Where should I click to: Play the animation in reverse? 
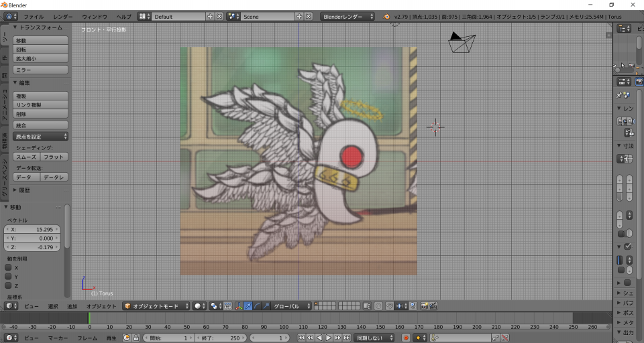(x=319, y=338)
